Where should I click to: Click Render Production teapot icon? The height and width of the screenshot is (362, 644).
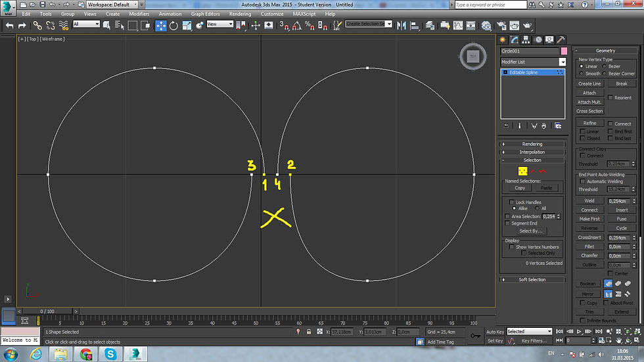pos(527,26)
